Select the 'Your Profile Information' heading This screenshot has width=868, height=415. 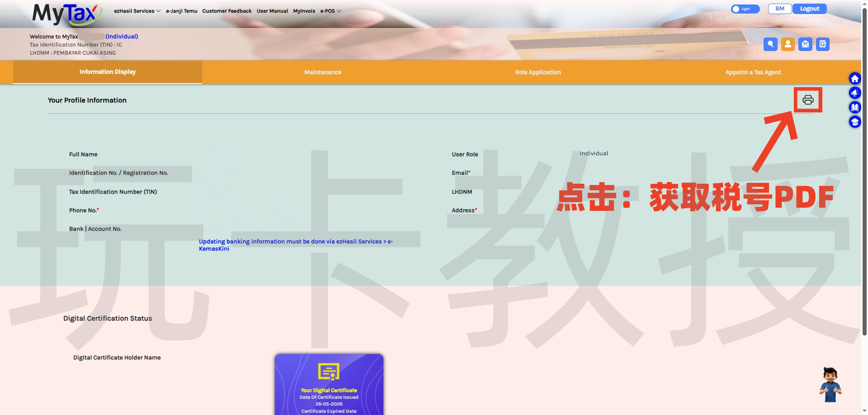point(87,100)
